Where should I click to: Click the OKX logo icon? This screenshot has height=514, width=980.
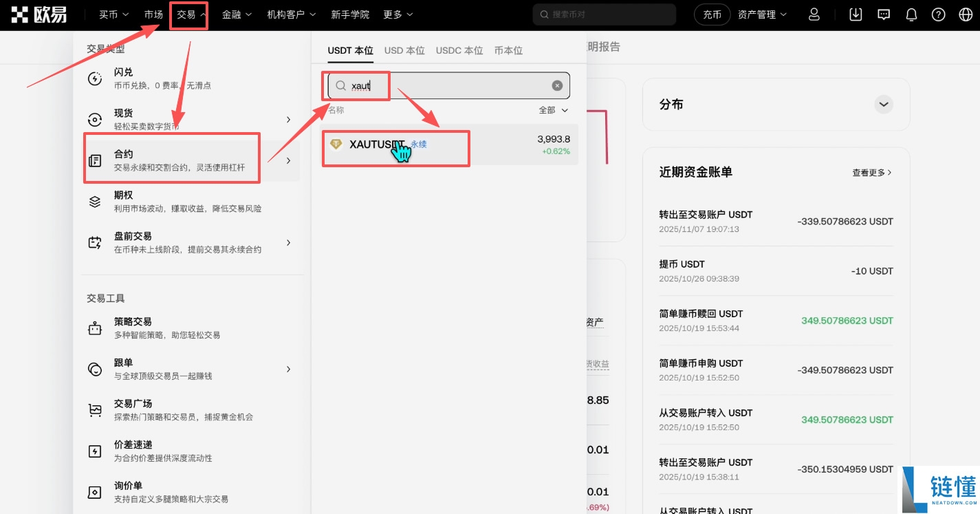[x=19, y=14]
